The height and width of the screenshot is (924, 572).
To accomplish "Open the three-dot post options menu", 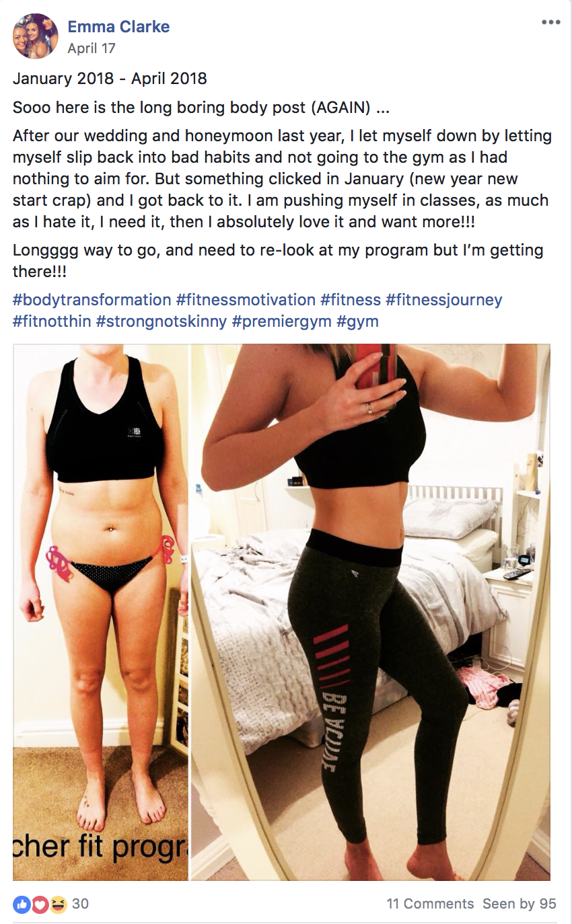I will [550, 22].
